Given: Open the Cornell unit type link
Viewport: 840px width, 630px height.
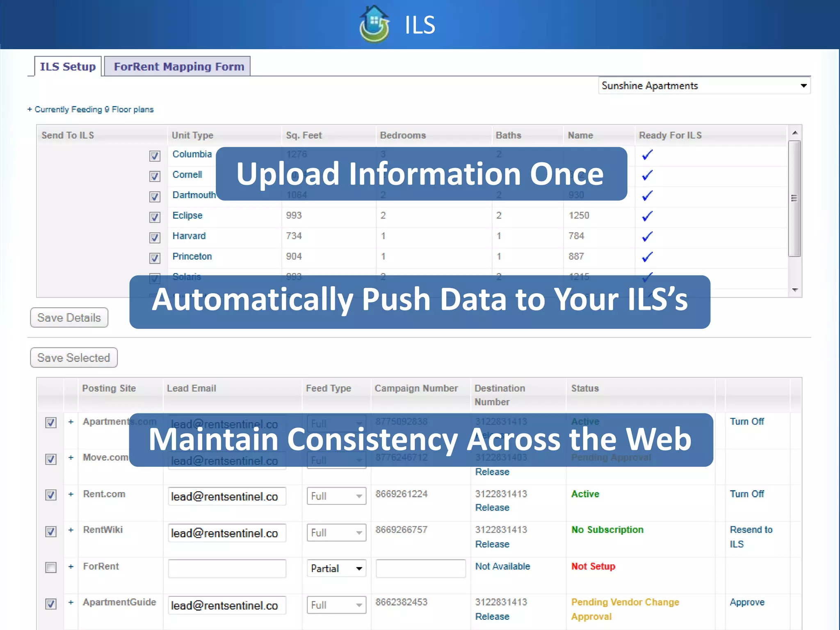Looking at the screenshot, I should click(x=187, y=175).
